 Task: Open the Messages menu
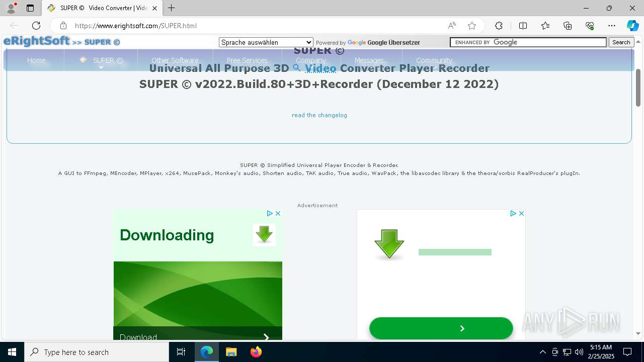(371, 60)
